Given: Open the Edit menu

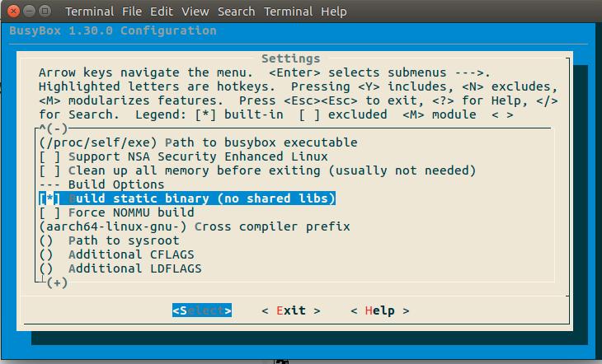Looking at the screenshot, I should (162, 12).
